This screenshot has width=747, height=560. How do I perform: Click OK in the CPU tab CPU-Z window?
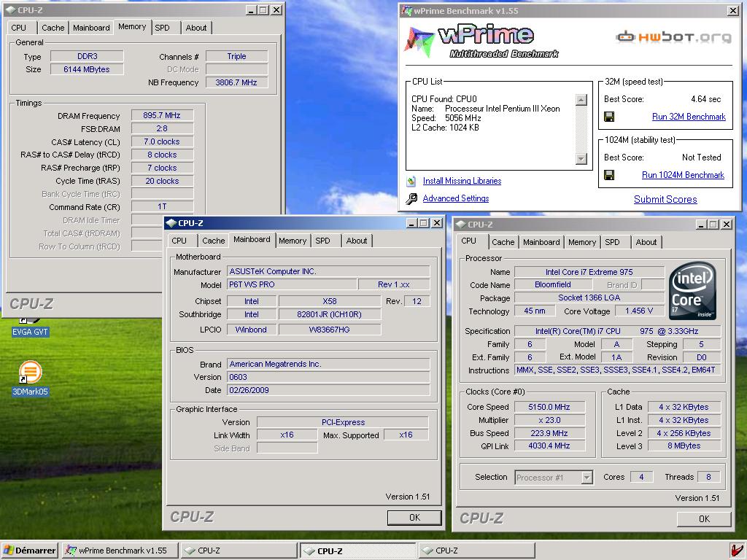(704, 519)
